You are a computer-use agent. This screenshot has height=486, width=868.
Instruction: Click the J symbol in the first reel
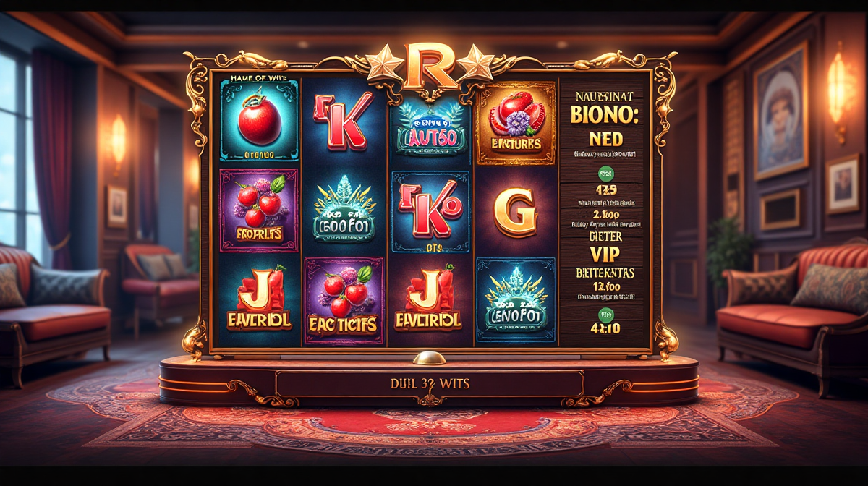259,302
